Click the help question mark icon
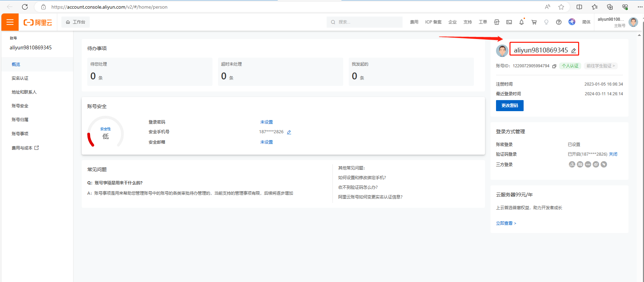 [559, 22]
